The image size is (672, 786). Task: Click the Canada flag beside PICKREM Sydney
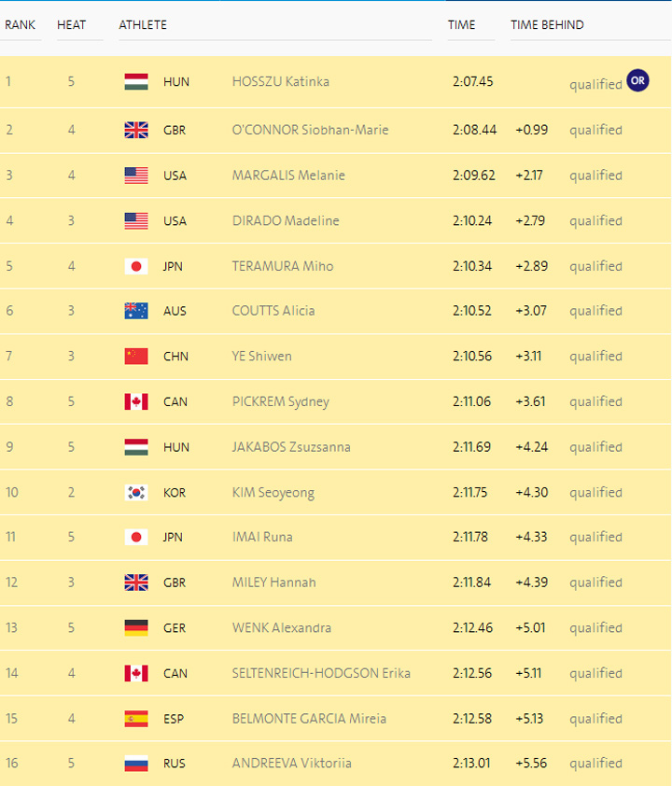coord(136,401)
